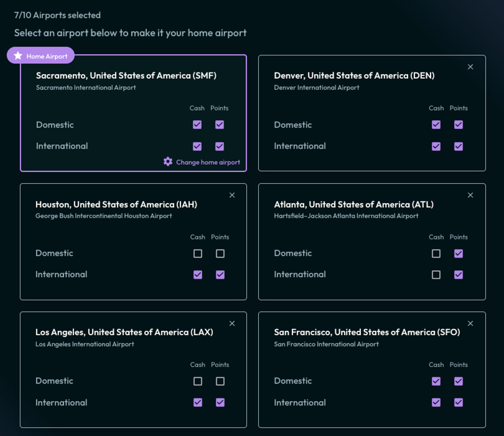Image resolution: width=504 pixels, height=436 pixels.
Task: Select Los Angeles (LAX) card title
Action: click(x=124, y=332)
